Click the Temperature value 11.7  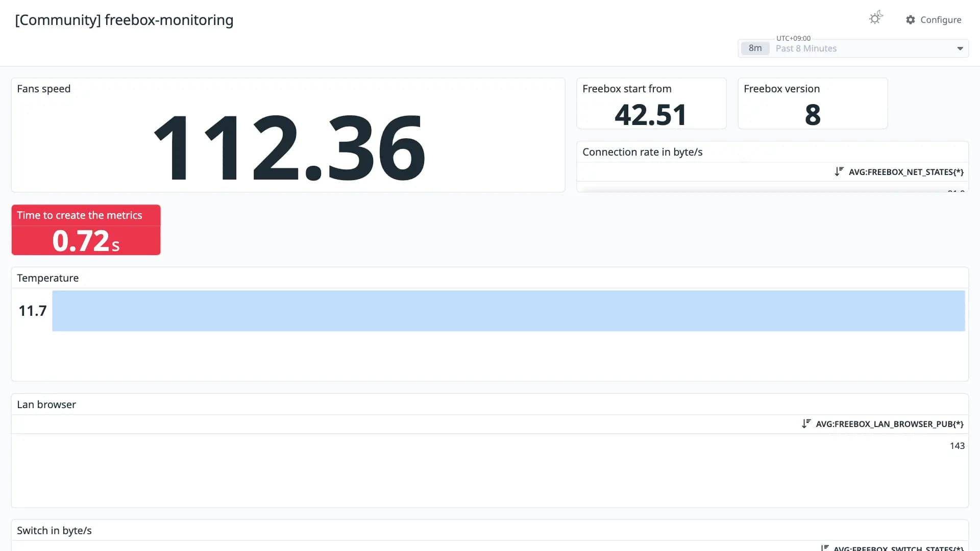(33, 311)
